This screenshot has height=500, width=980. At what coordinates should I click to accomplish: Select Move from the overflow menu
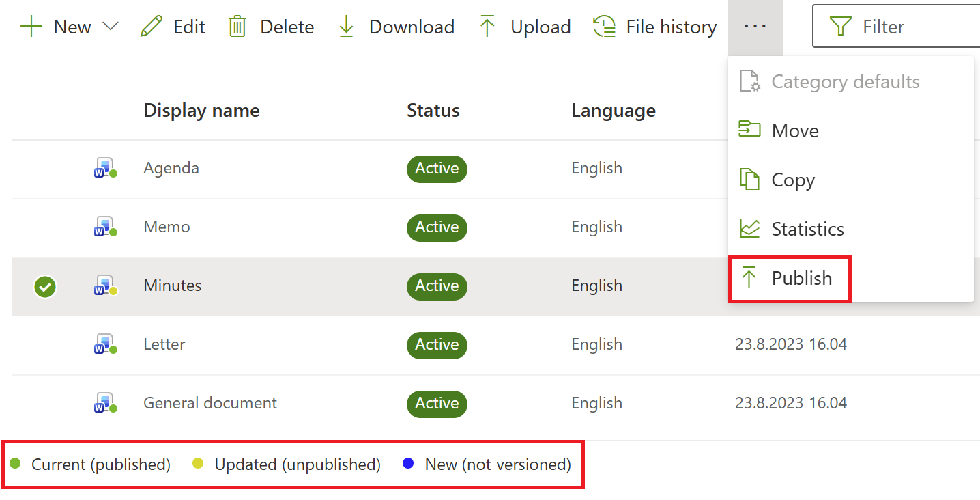[x=794, y=130]
